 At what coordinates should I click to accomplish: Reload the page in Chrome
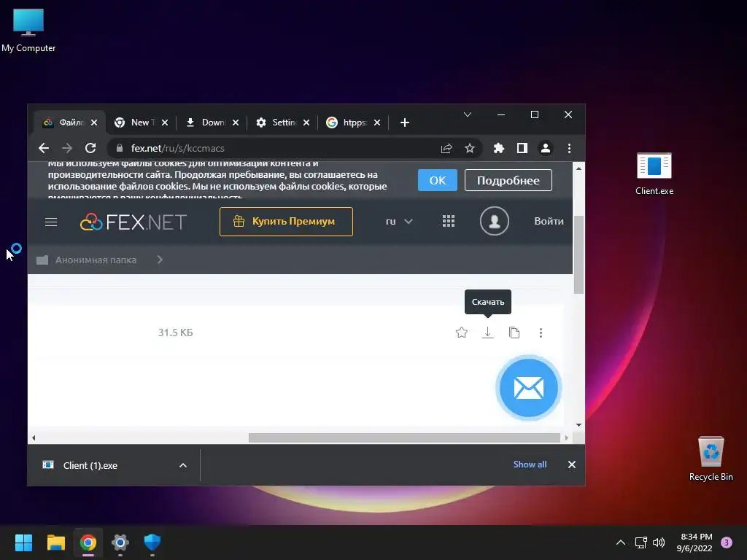90,148
